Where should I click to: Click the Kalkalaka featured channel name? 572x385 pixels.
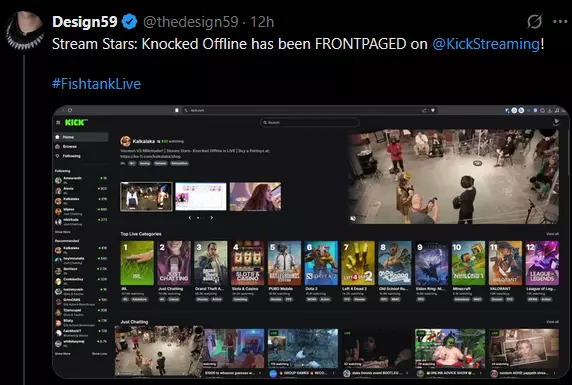pyautogui.click(x=143, y=141)
